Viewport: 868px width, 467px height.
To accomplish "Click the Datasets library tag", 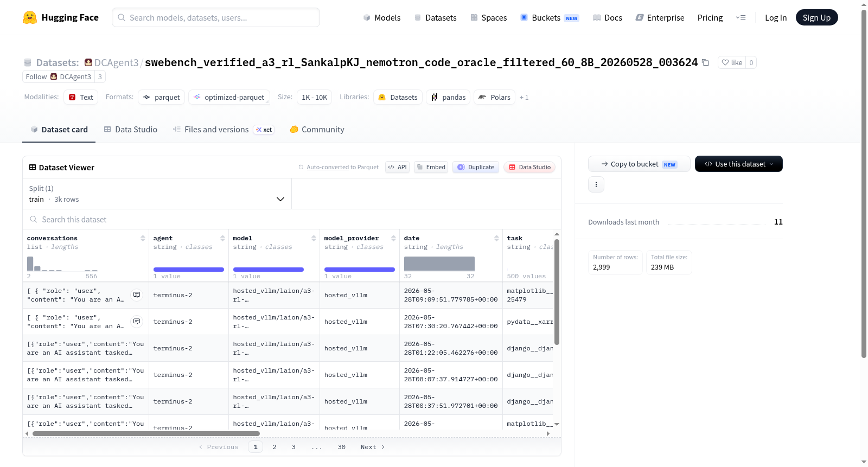I will 398,97.
